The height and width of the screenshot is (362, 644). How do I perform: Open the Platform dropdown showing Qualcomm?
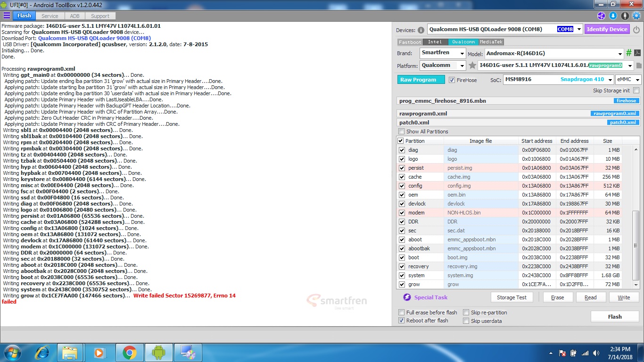point(462,66)
